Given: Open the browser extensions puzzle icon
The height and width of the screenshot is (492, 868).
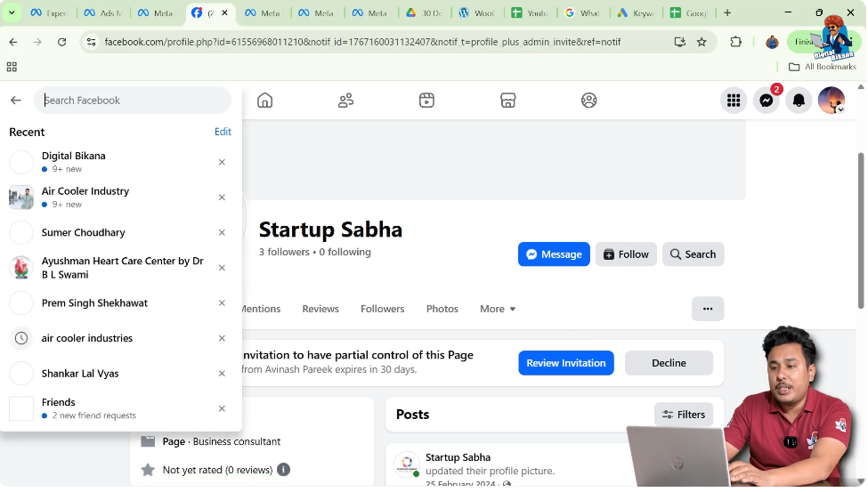Looking at the screenshot, I should 735,42.
